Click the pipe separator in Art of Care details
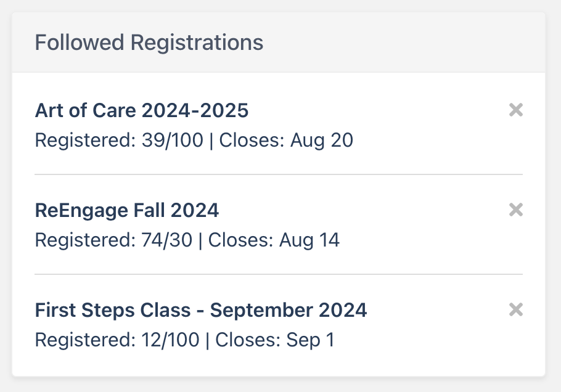 [x=211, y=141]
